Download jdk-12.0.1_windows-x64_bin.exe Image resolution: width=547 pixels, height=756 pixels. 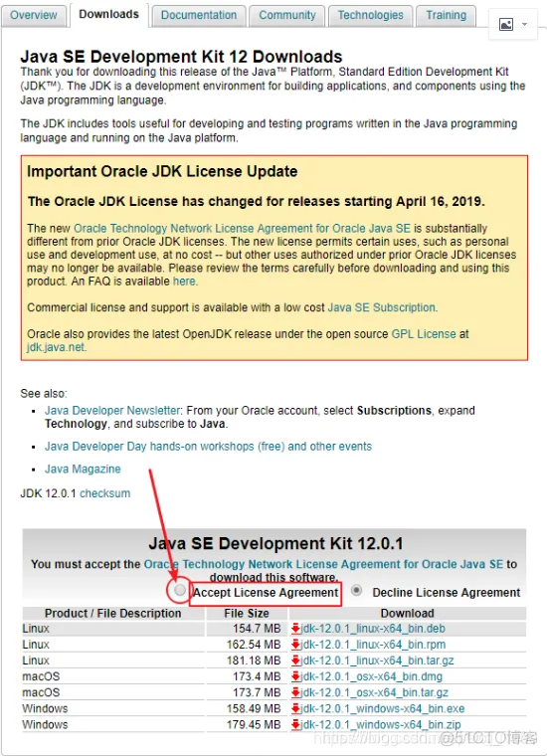tap(383, 708)
